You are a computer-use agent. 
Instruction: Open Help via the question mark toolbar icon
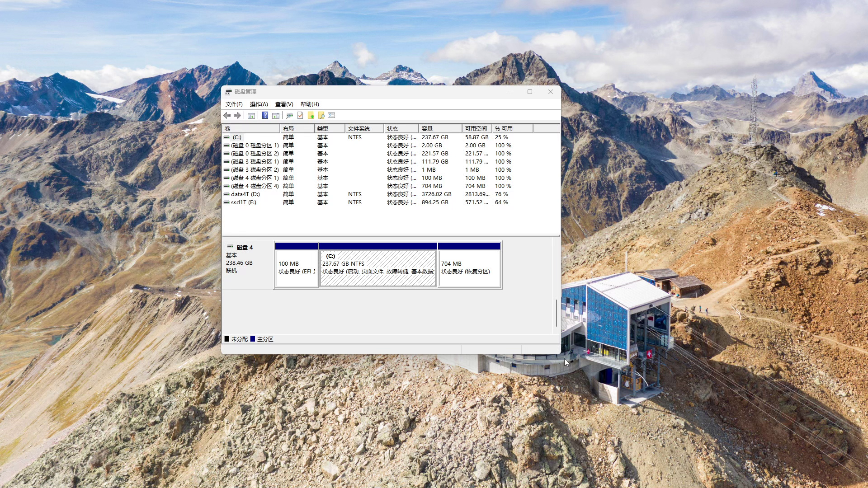[265, 115]
